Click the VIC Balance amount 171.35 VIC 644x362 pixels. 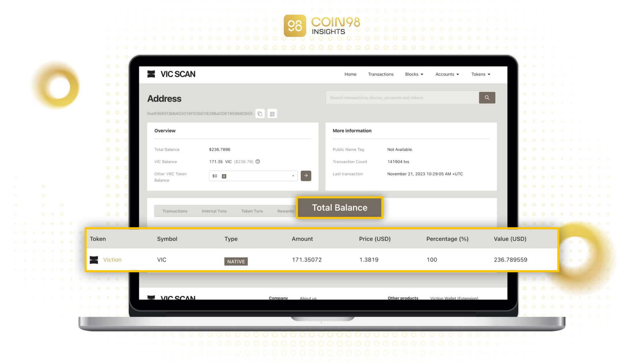(x=220, y=162)
